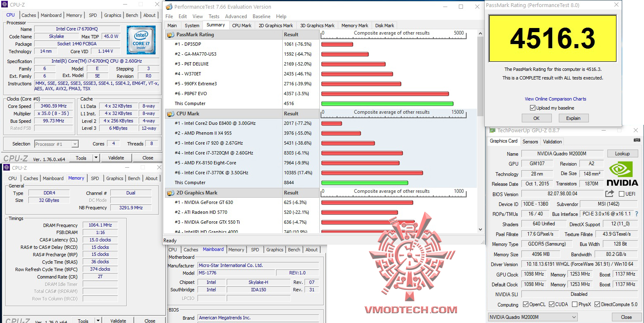Click the Intel Core i7 logo in CPU-Z
644x323 pixels.
click(x=141, y=40)
